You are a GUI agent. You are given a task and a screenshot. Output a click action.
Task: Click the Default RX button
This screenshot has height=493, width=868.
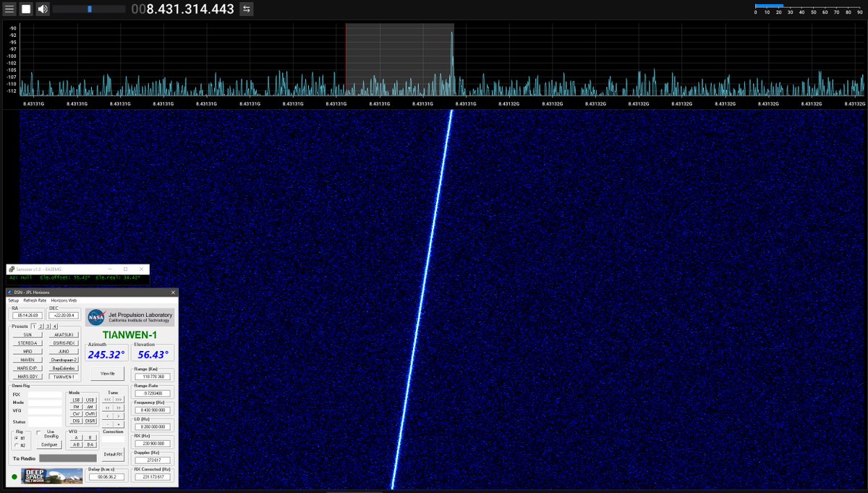(x=114, y=454)
